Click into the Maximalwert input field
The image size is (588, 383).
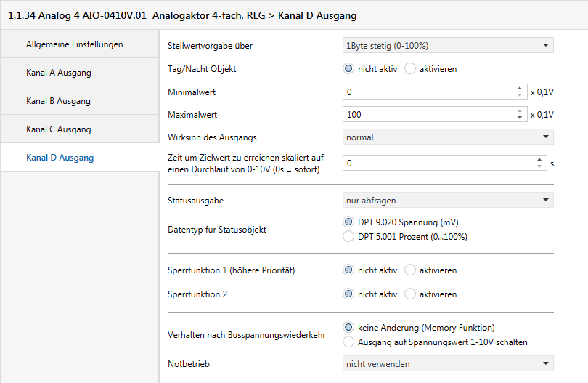tap(428, 115)
